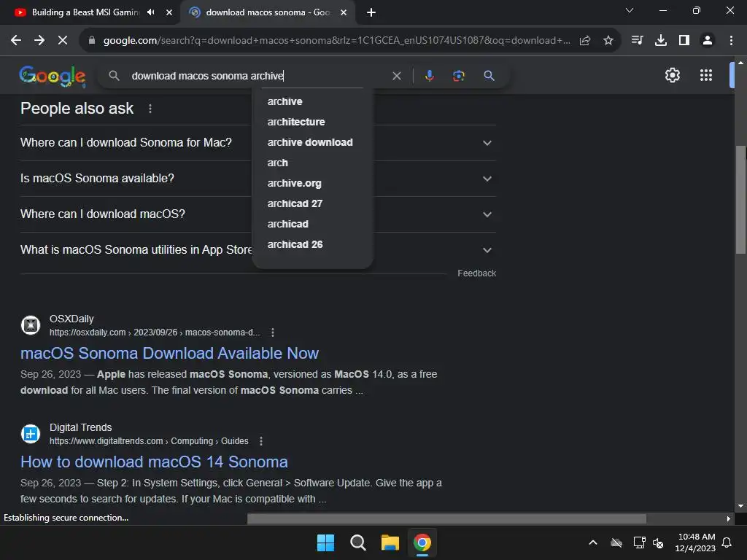Open the Digital Trends site name

(80, 427)
